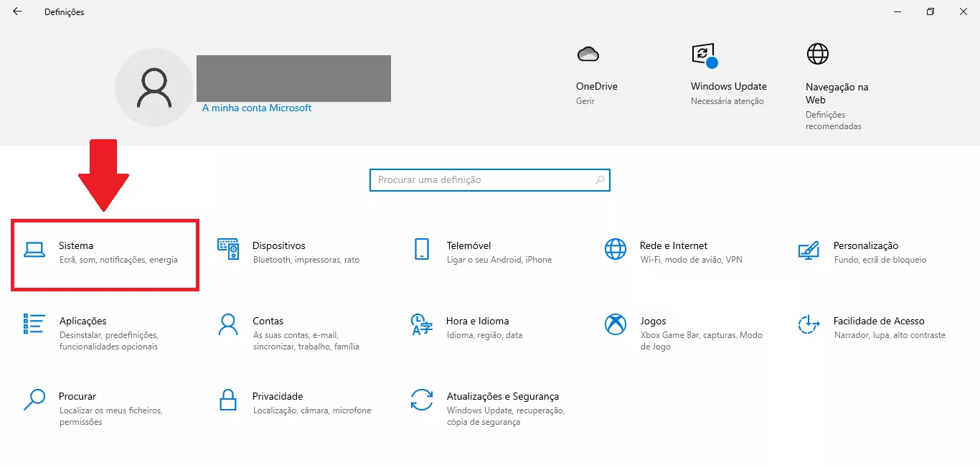
Task: Open the Atualizações e Segurança arrows icon
Action: click(x=422, y=400)
